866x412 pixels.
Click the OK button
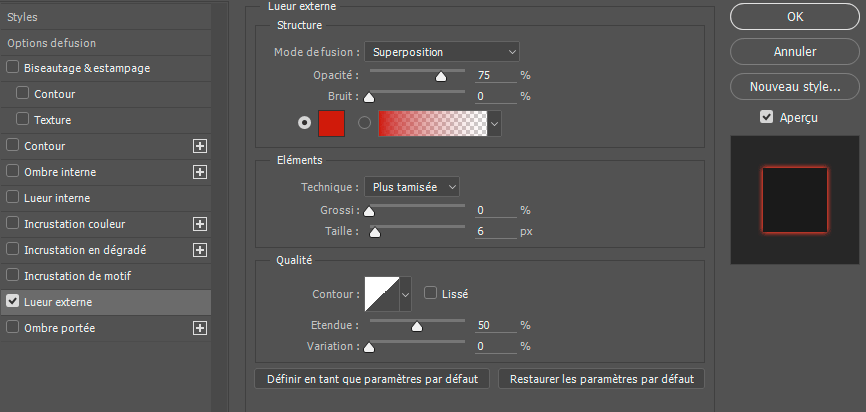coord(795,16)
